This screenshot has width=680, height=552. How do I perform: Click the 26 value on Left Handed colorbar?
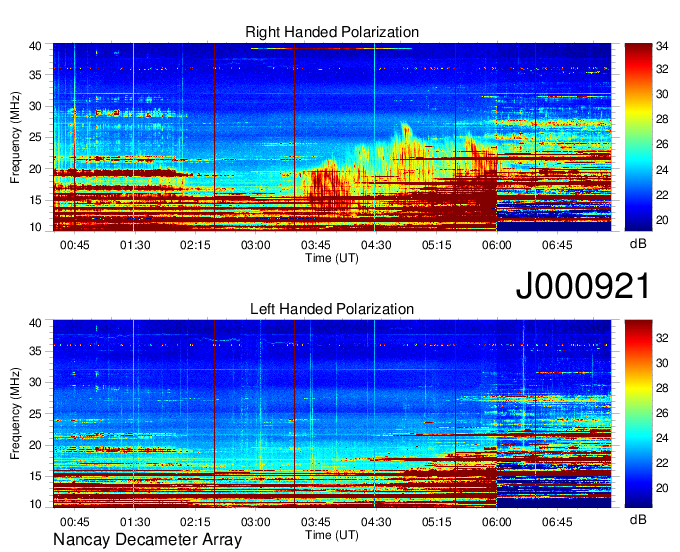click(x=662, y=413)
